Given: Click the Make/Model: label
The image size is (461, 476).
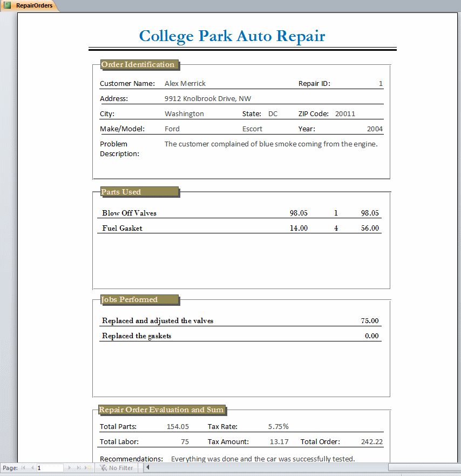Looking at the screenshot, I should pos(122,129).
